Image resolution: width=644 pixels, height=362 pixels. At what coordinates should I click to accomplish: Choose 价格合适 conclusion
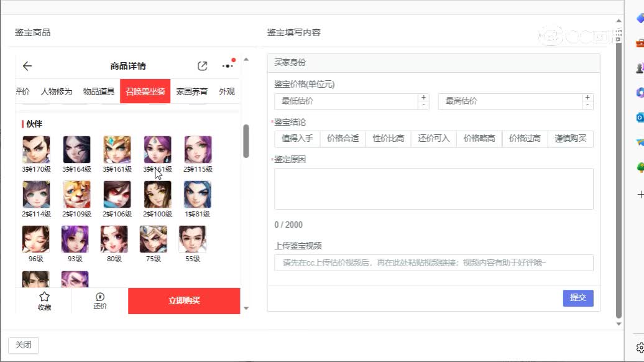click(343, 139)
